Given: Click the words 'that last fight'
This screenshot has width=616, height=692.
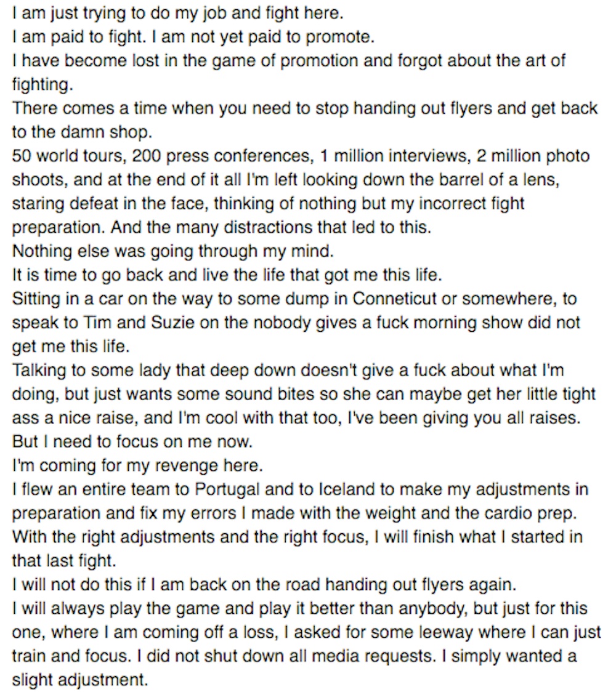Looking at the screenshot, I should pos(64,561).
